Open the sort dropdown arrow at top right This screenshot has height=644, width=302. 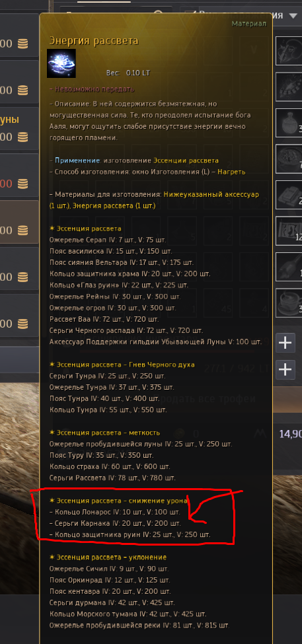click(293, 16)
